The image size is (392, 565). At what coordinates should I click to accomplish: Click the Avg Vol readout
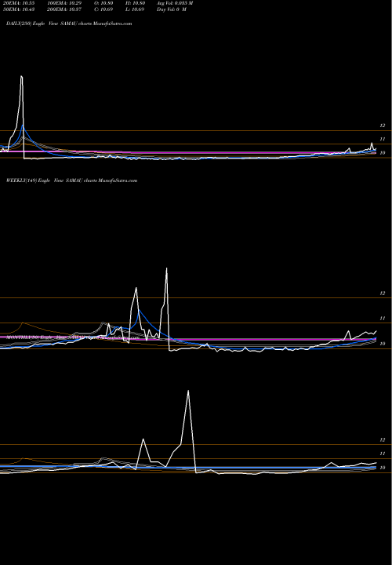175,3
